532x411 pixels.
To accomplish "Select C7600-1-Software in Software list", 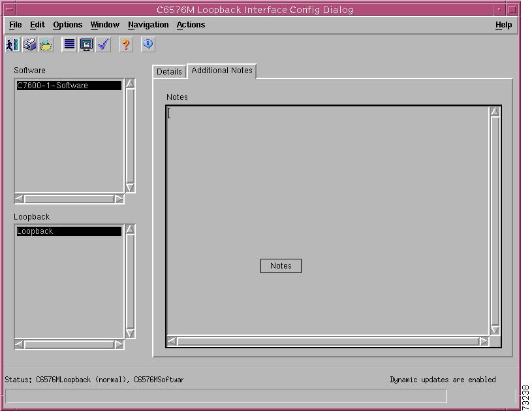I will pos(69,86).
